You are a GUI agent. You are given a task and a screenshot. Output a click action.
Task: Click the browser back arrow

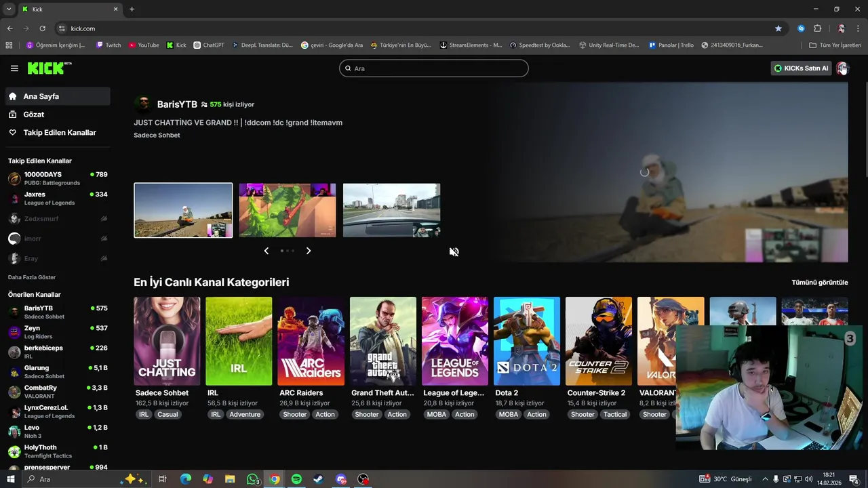[9, 28]
